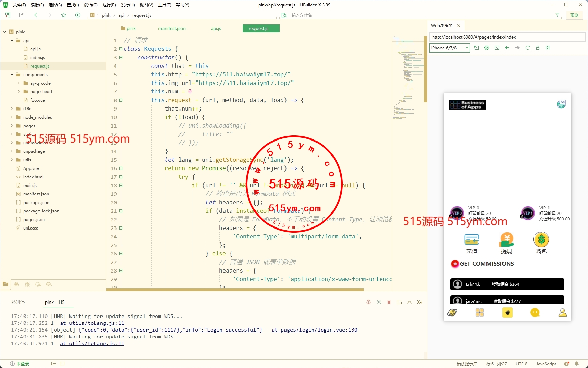Switch to the manifest.json editor tab
Image resolution: width=588 pixels, height=368 pixels.
(172, 28)
